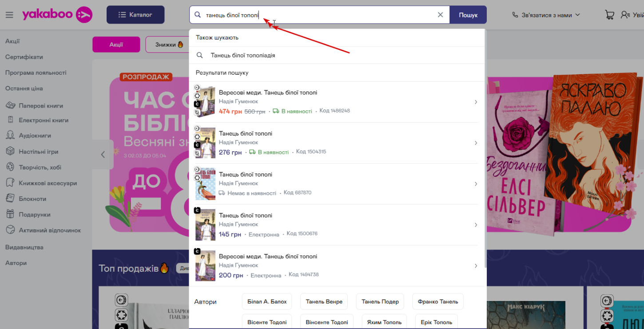Screen dimensions: 644x329
Task: Open thumbnail of book code 687870
Action: [205, 184]
